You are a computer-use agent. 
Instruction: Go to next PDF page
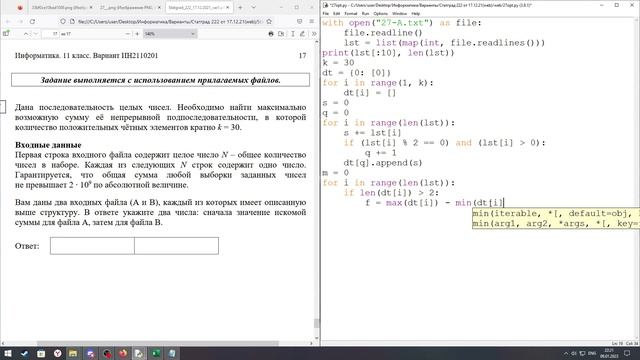point(36,34)
